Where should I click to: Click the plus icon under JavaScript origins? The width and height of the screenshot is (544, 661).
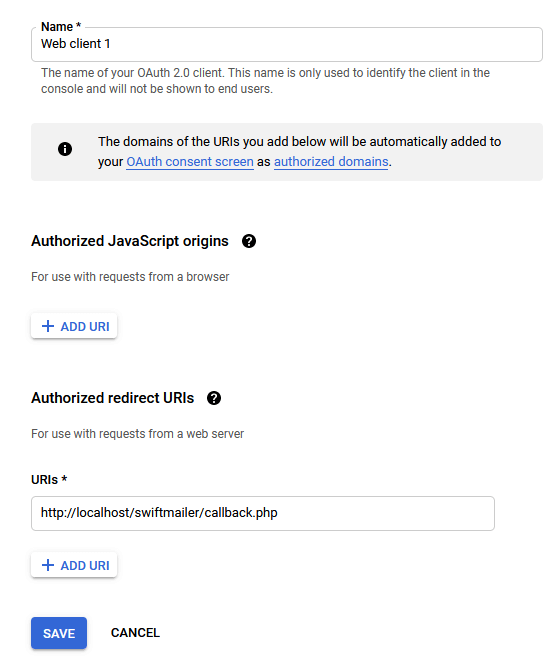(48, 326)
